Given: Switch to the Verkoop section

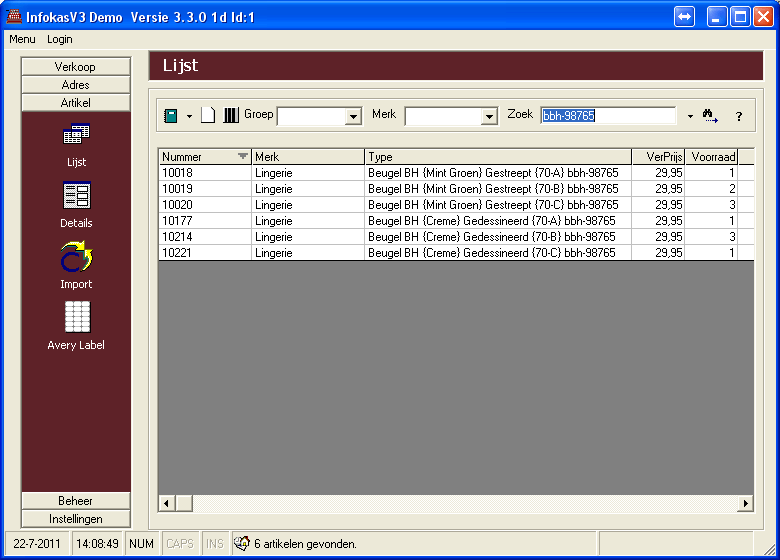Looking at the screenshot, I should coord(76,67).
